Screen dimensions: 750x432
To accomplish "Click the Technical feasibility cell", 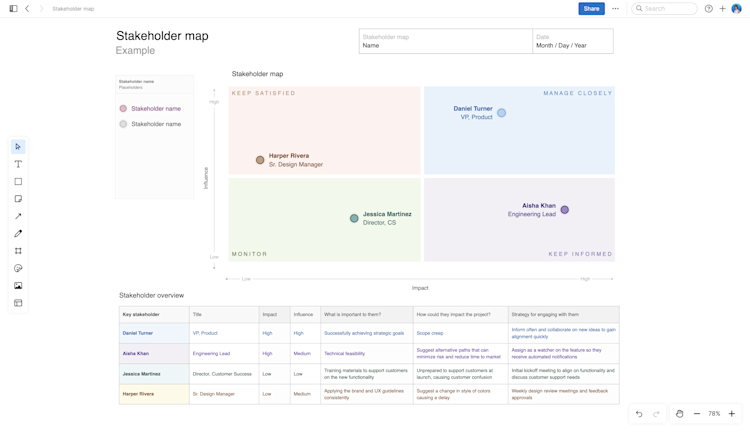I will (367, 354).
